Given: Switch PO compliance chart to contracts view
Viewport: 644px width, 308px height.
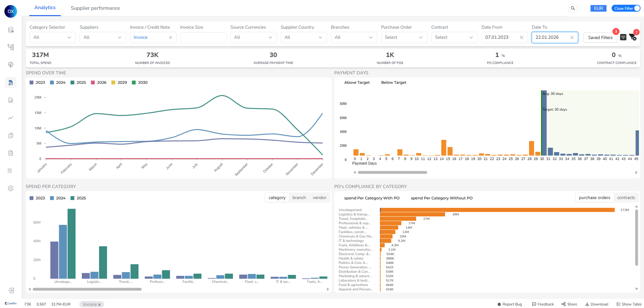Looking at the screenshot, I should click(626, 197).
